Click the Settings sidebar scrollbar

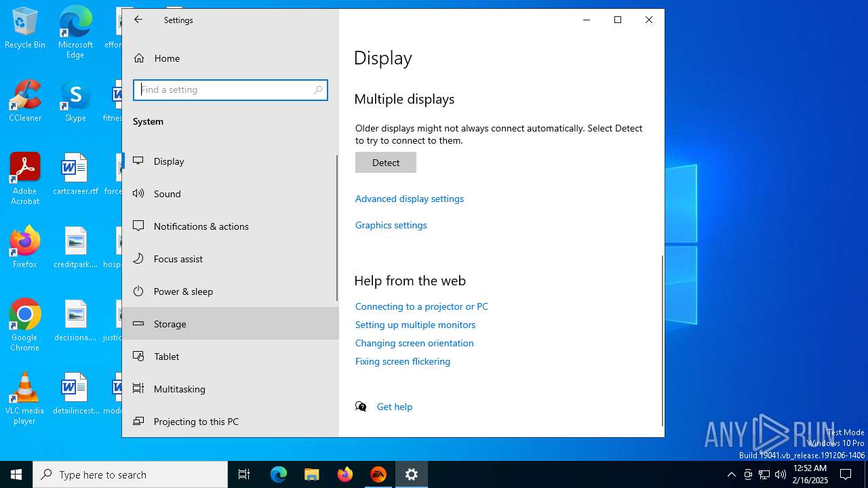337,228
